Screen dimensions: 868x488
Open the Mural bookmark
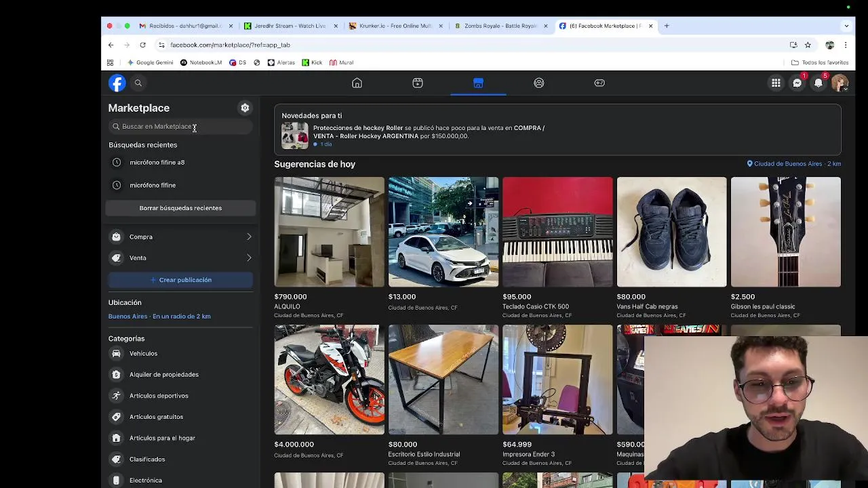pyautogui.click(x=341, y=62)
